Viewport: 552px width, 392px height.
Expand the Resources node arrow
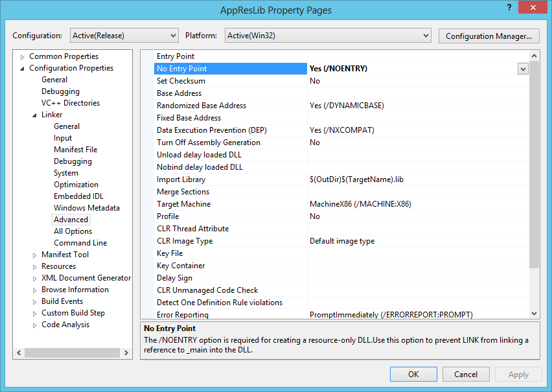click(34, 266)
